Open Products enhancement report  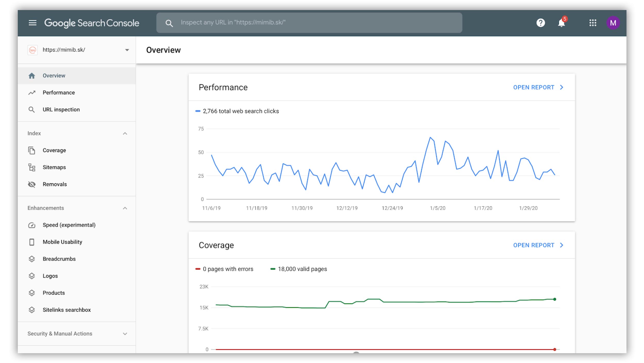point(77,293)
